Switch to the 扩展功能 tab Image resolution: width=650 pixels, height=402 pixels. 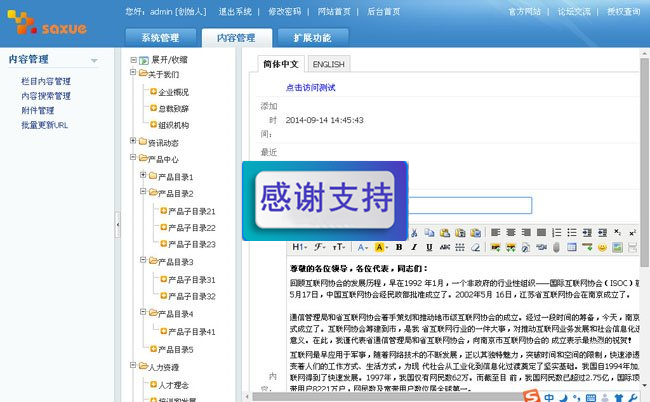tap(313, 38)
